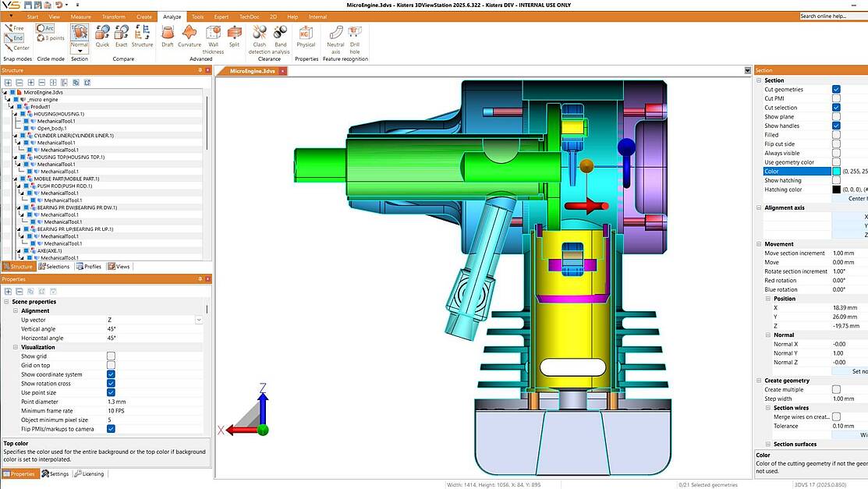
Task: Click the Settings tab at bottom
Action: [55, 473]
